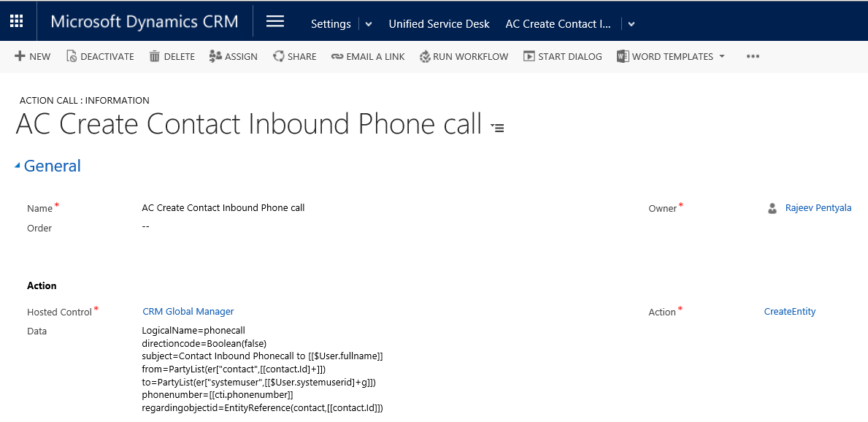Click the Share icon in the toolbar
Screen dimensions: 868x422
(279, 56)
